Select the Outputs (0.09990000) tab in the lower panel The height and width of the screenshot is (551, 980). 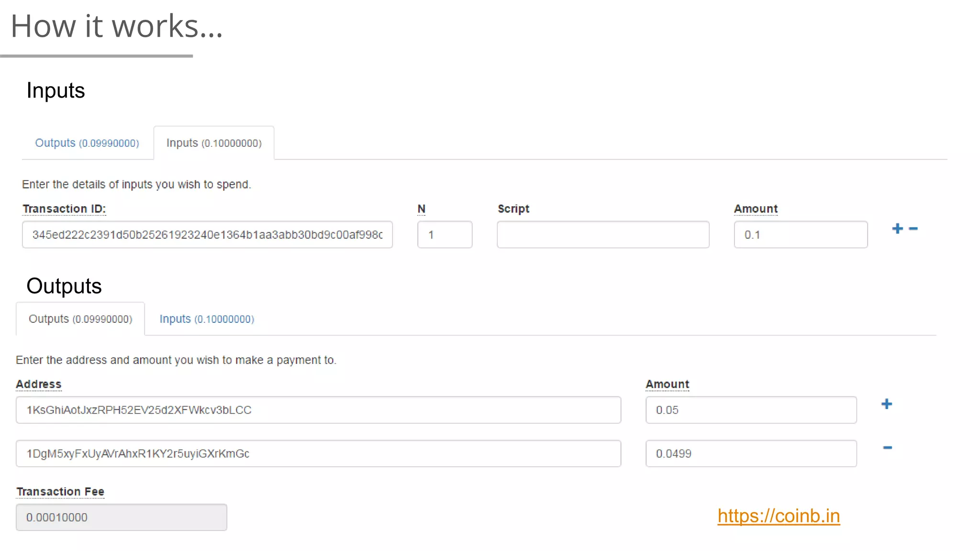[80, 319]
